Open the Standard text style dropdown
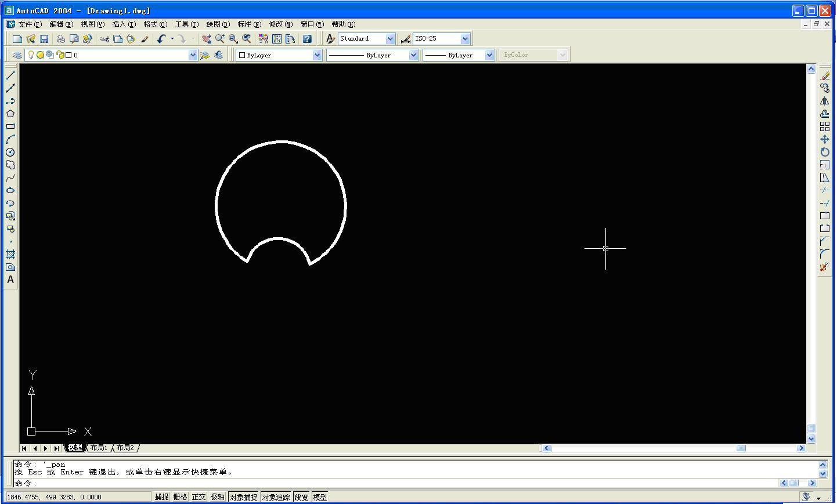Image resolution: width=837 pixels, height=504 pixels. click(x=390, y=39)
